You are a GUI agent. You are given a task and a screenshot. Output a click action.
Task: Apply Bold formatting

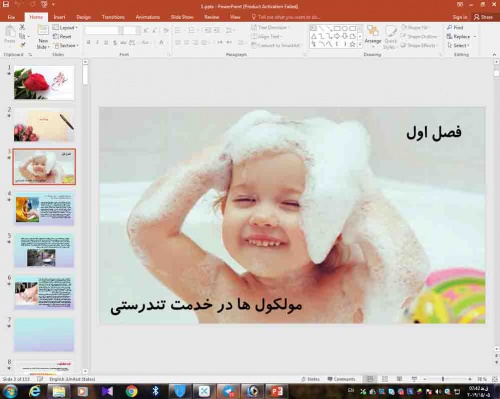point(89,42)
